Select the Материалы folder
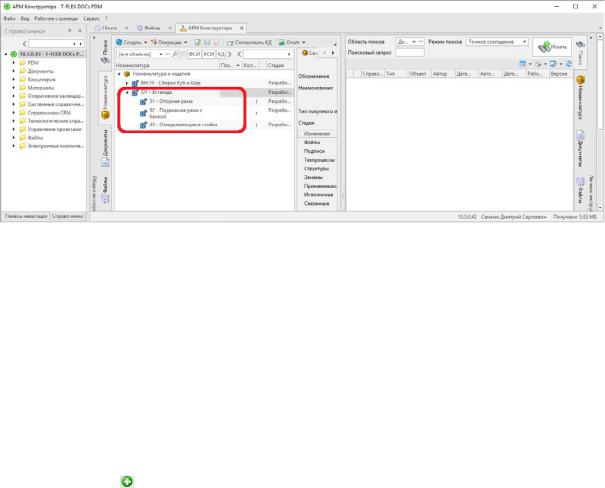This screenshot has width=605, height=488. click(x=41, y=88)
